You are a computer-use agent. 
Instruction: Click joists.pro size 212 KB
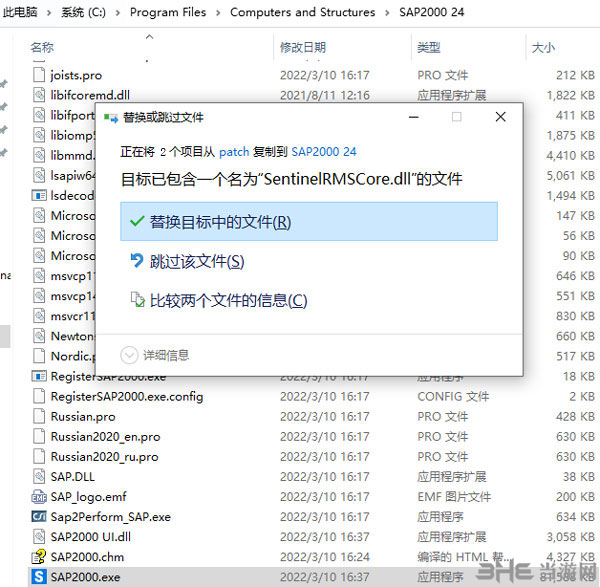tap(575, 75)
